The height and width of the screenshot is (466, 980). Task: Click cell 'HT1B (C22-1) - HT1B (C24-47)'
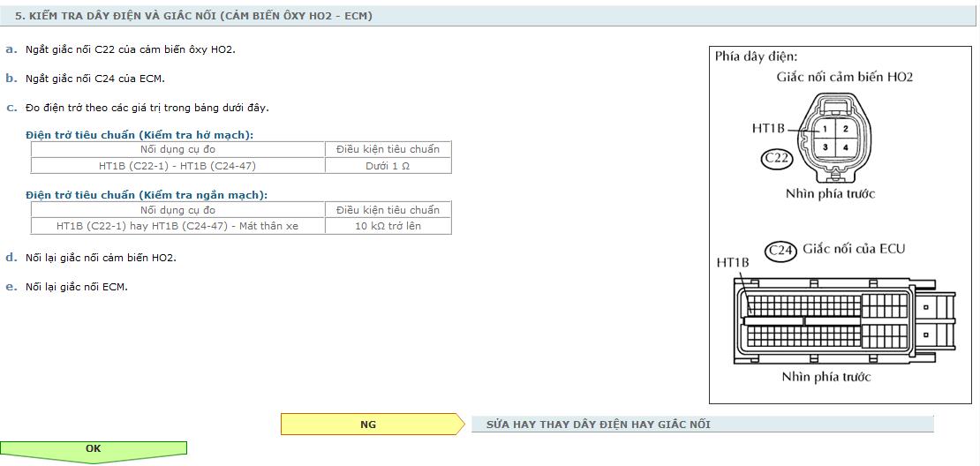pyautogui.click(x=177, y=166)
